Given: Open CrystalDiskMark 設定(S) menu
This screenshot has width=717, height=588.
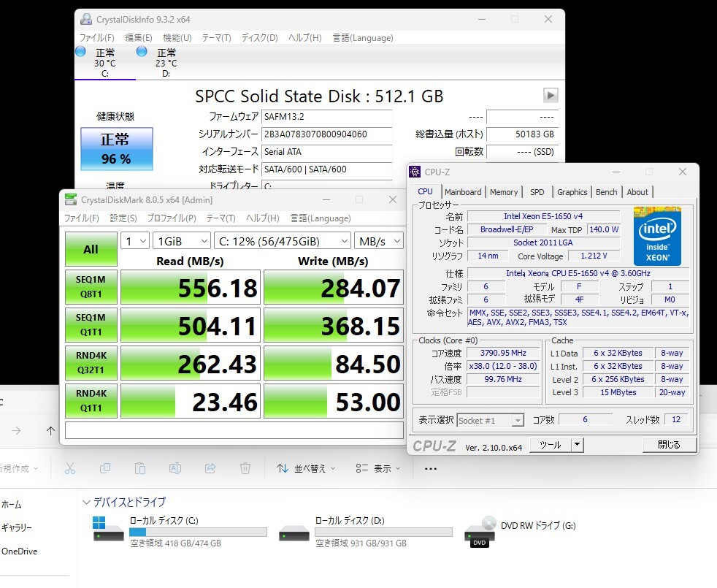Looking at the screenshot, I should coord(123,218).
